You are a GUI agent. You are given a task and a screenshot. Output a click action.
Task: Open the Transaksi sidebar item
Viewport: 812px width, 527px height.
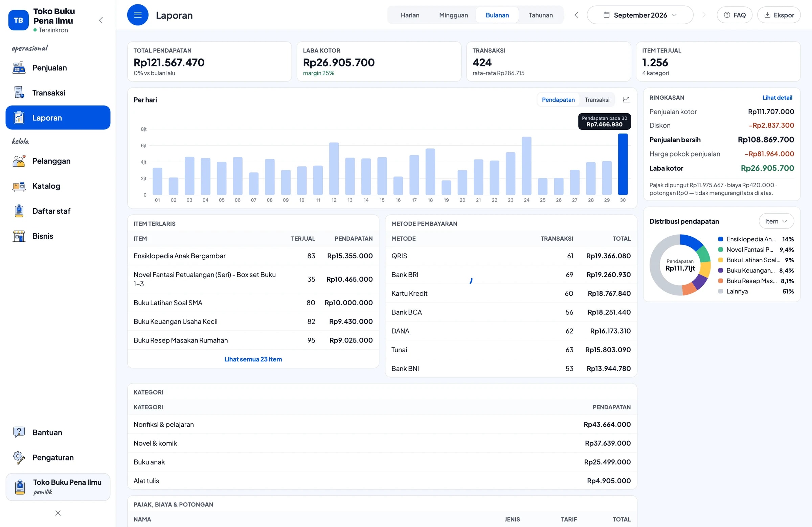point(58,93)
